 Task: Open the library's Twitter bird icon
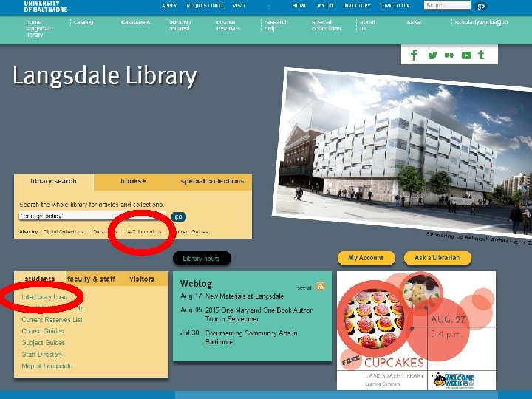pos(432,55)
